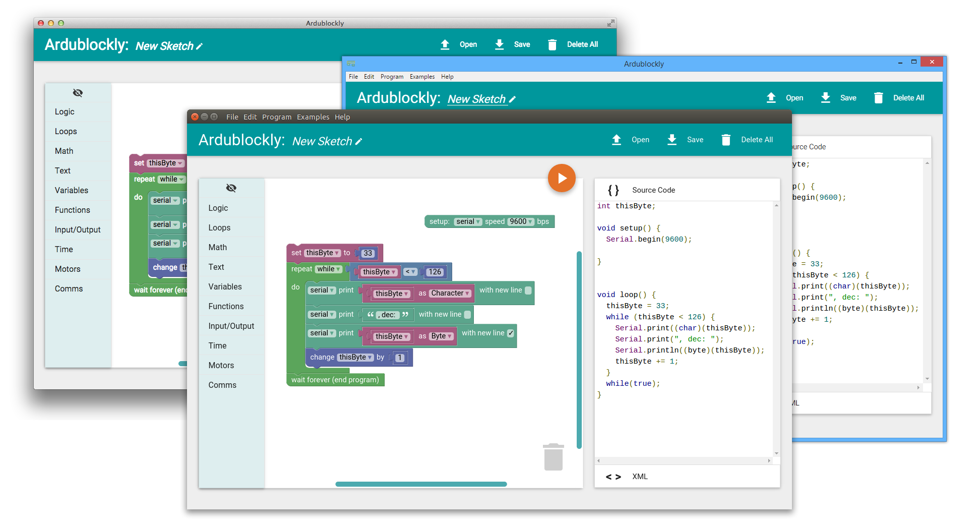The height and width of the screenshot is (524, 980).
Task: Open the less-than operator dropdown
Action: tap(410, 272)
